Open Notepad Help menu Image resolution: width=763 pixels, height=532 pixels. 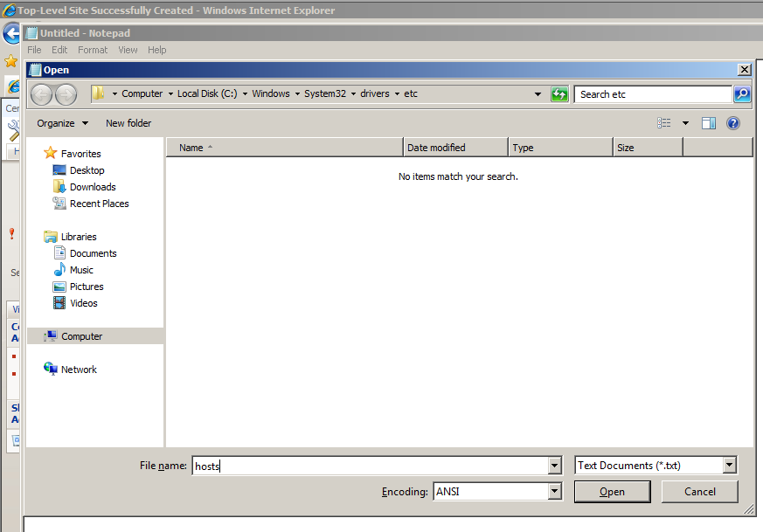click(x=156, y=50)
